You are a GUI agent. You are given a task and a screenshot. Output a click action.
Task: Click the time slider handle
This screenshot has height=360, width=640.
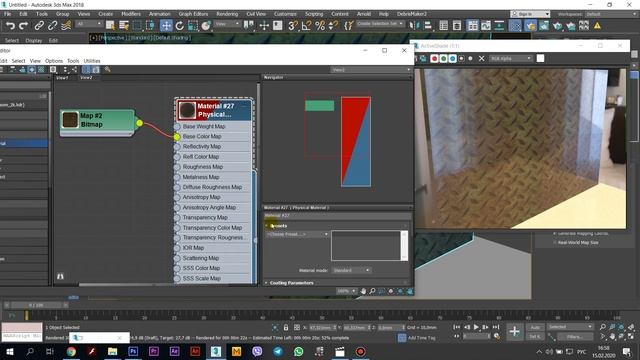coord(37,305)
